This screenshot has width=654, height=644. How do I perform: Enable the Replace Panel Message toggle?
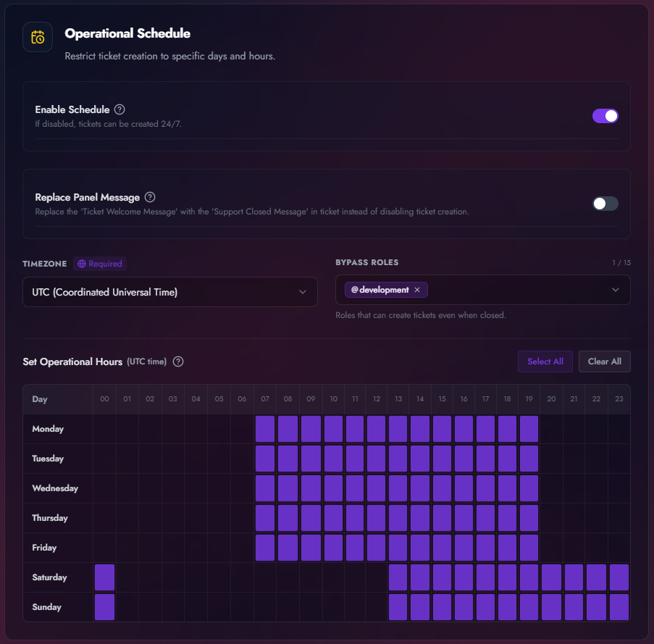[x=605, y=204]
